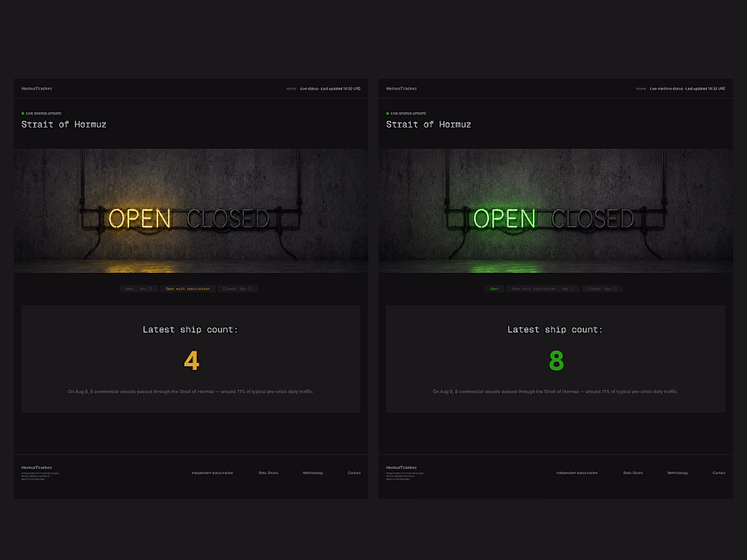Click Live maritime status updated text, right mockup
The height and width of the screenshot is (560, 747).
(687, 88)
